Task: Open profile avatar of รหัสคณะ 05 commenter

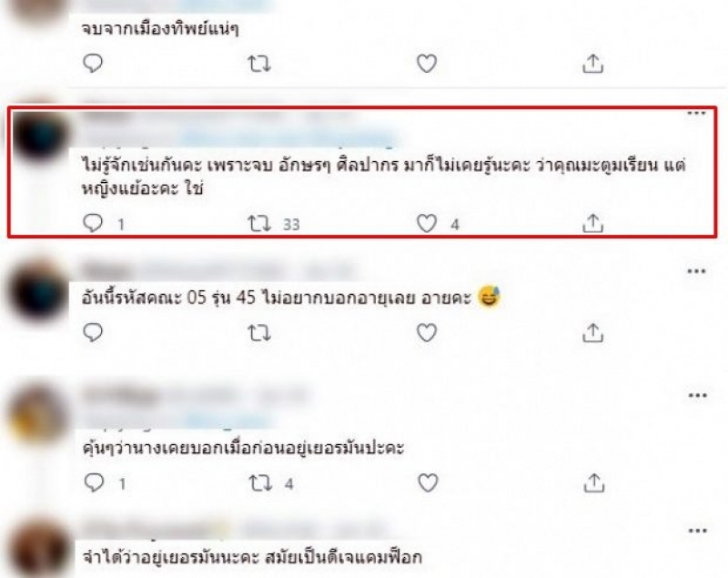Action: click(x=39, y=293)
